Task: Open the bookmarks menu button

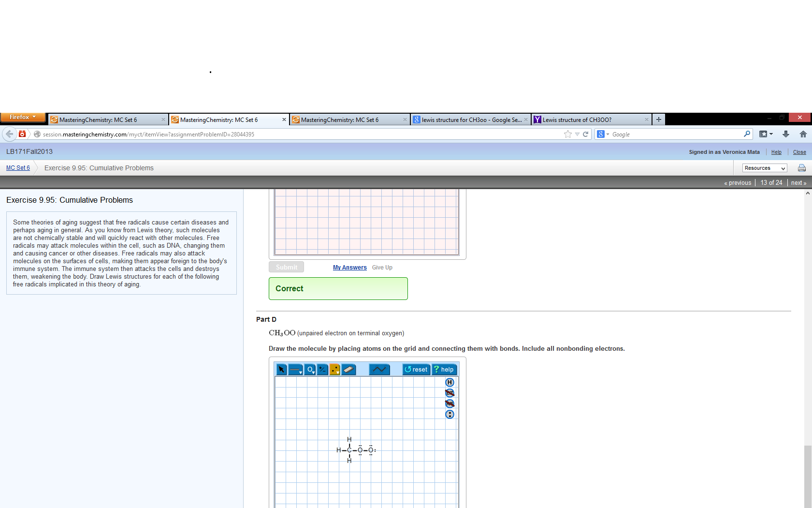Action: (766, 134)
